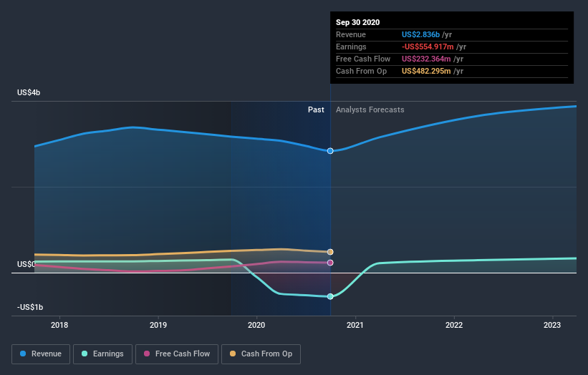Click the orange Cash From Op data point
Image resolution: width=588 pixels, height=375 pixels.
(x=330, y=252)
